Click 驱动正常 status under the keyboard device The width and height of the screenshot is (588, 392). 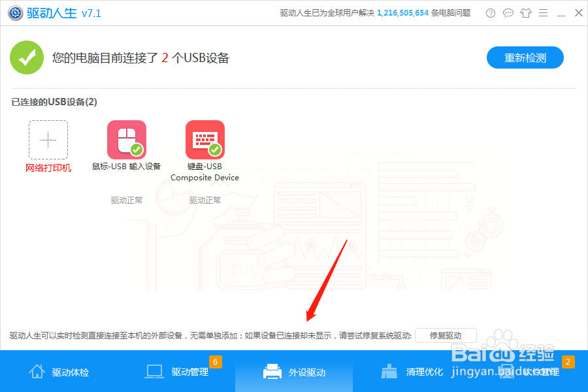[x=204, y=201]
